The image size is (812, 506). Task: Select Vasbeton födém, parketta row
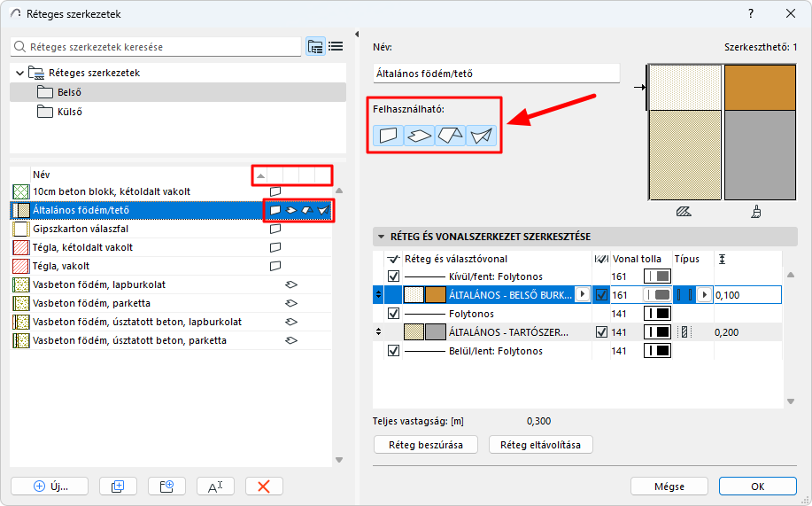pyautogui.click(x=171, y=303)
